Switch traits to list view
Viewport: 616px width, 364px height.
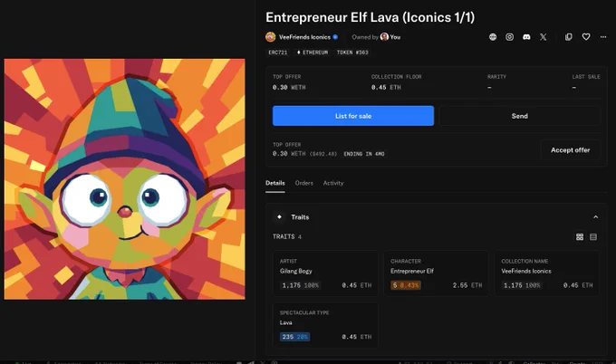tap(593, 236)
